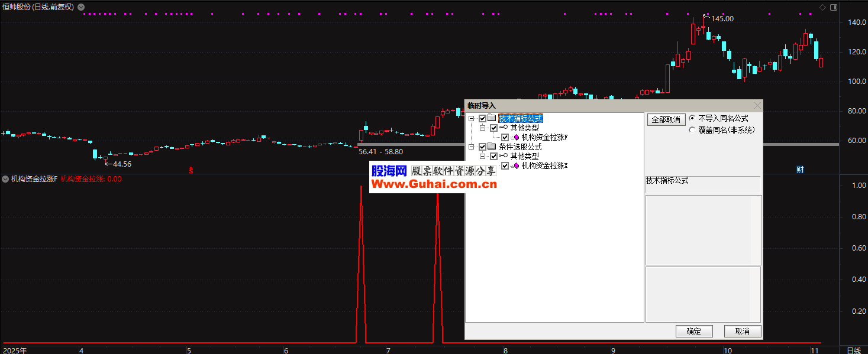Image resolution: width=868 pixels, height=354 pixels.
Task: Open the chart title dropdown arrow beside 恒帅股份
Action: 81,7
